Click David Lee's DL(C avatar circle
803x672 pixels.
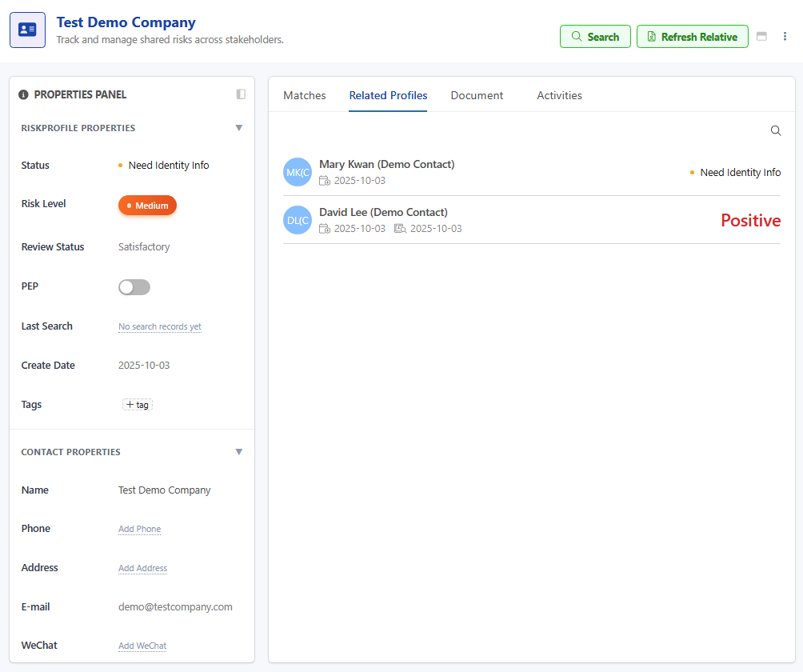tap(297, 220)
